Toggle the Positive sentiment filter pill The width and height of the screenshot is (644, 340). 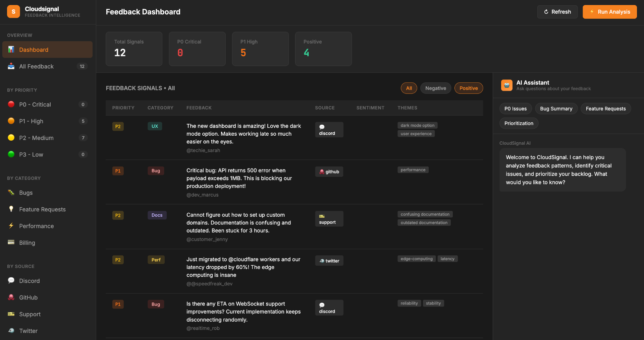pyautogui.click(x=469, y=88)
